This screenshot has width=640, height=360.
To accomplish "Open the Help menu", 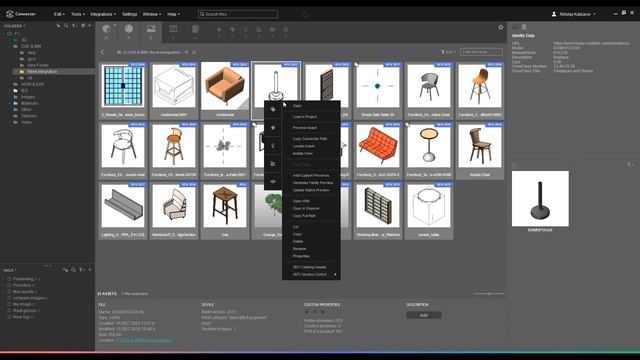I will point(173,14).
